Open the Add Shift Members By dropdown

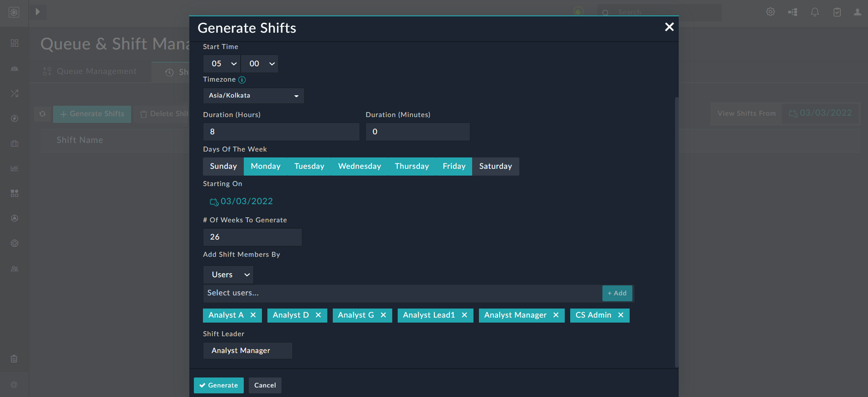228,275
